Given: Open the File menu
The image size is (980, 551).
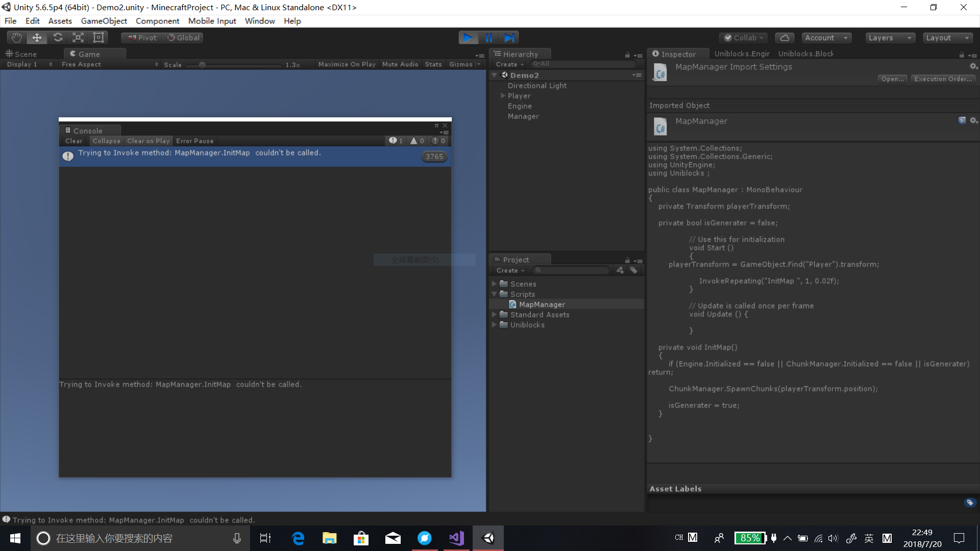Looking at the screenshot, I should 10,21.
